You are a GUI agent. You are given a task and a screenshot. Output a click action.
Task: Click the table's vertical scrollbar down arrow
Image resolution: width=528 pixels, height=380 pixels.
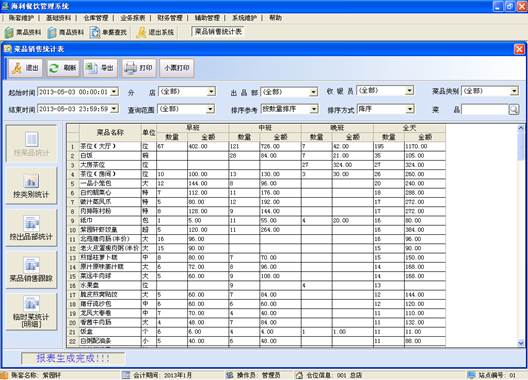tap(521, 343)
